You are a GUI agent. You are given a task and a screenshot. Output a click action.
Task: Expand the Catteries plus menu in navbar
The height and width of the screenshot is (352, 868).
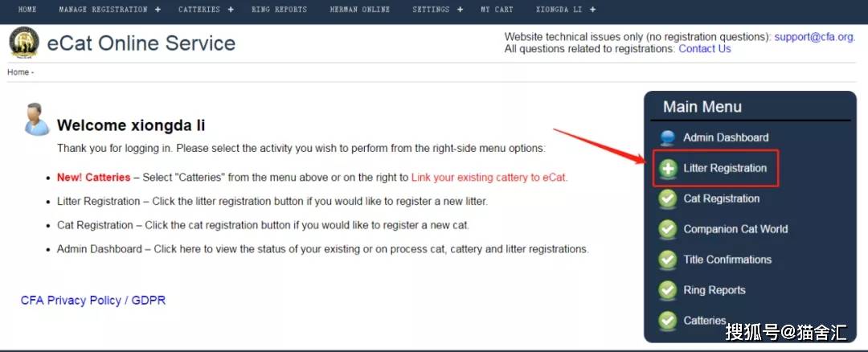(x=231, y=10)
